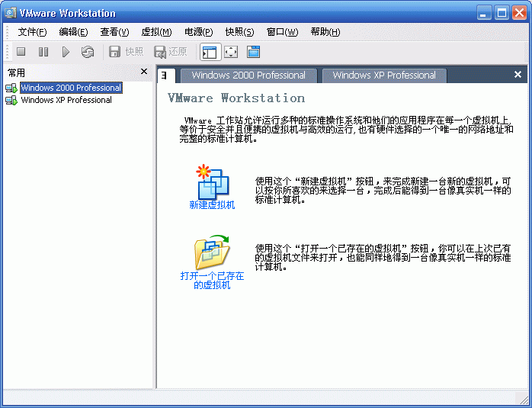The height and width of the screenshot is (408, 532).
Task: Click the 打开一个已存在的虚拟机 link
Action: pos(212,281)
